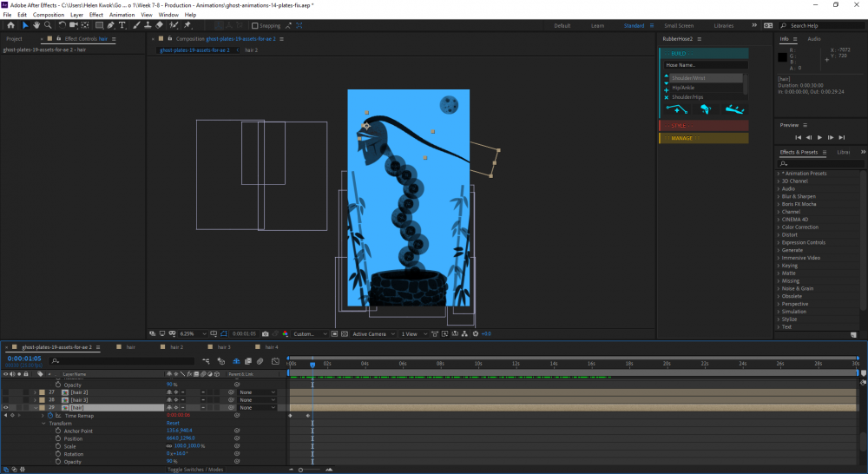Toggle Rotation stopwatch

pos(58,454)
